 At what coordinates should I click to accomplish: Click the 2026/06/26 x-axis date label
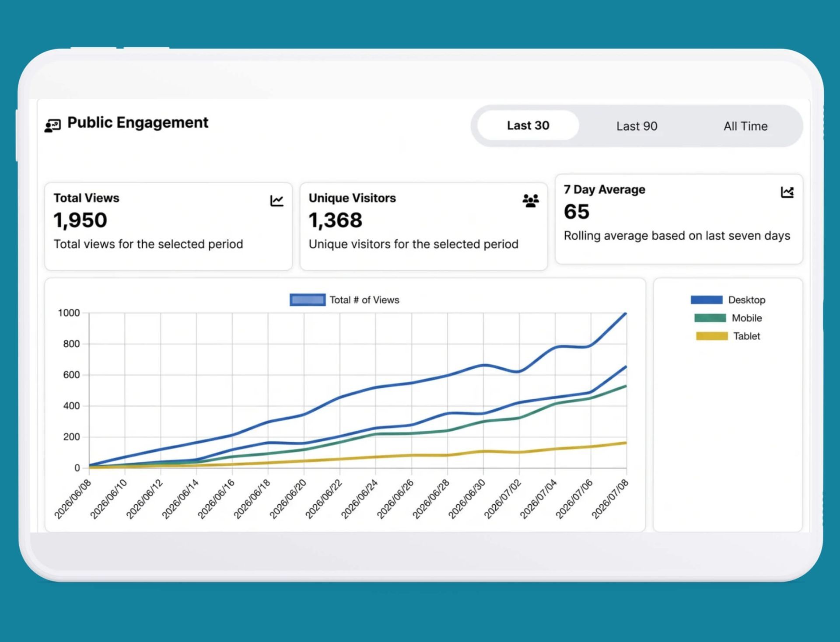pos(395,499)
